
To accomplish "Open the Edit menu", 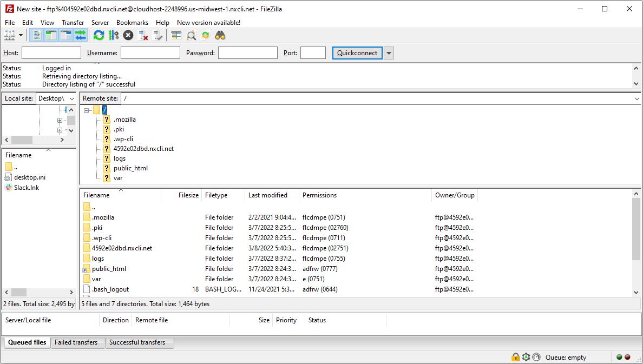I will 28,23.
